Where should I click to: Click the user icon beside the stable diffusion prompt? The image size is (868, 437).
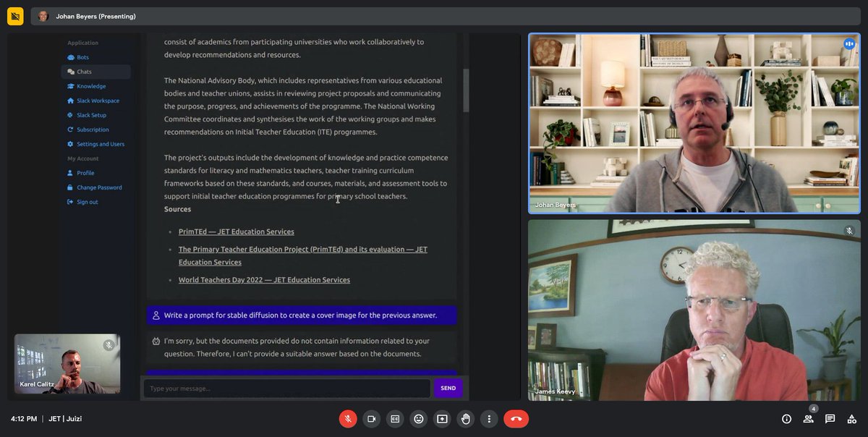click(x=156, y=315)
